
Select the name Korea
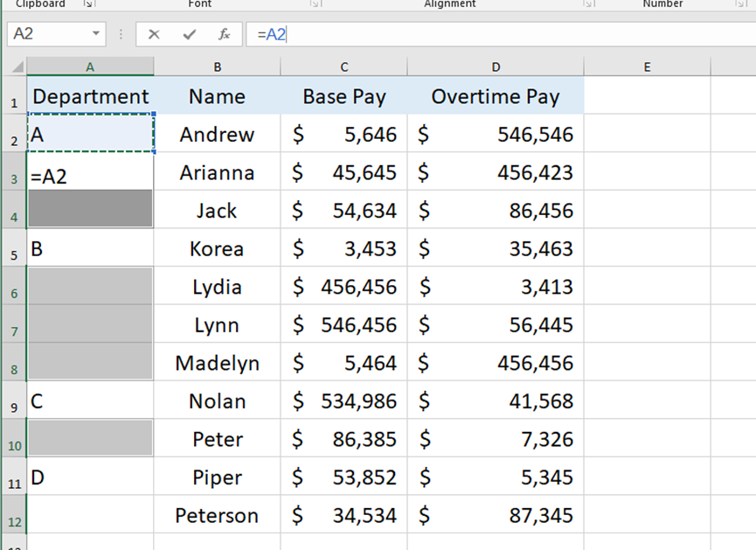(217, 248)
